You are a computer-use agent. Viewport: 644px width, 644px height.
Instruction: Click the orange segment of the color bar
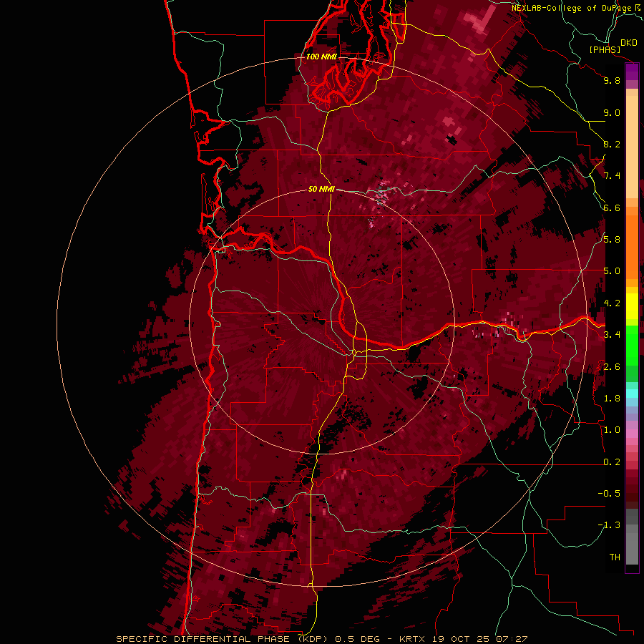[x=632, y=247]
